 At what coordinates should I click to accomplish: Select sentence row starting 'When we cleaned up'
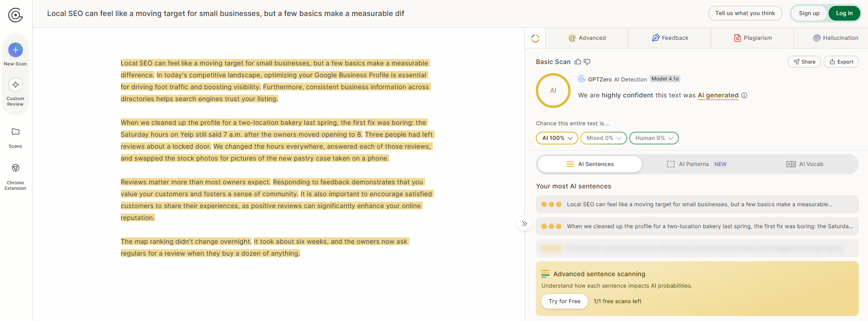[697, 226]
